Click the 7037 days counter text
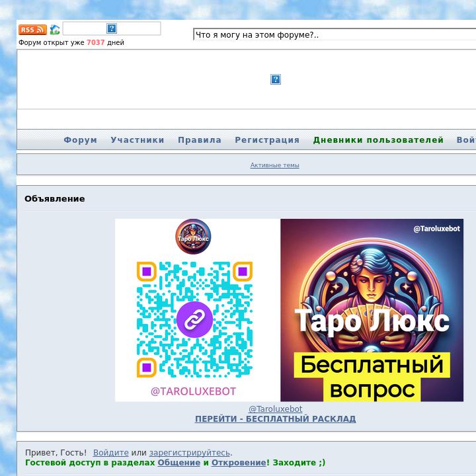This screenshot has width=476, height=476. pos(96,42)
